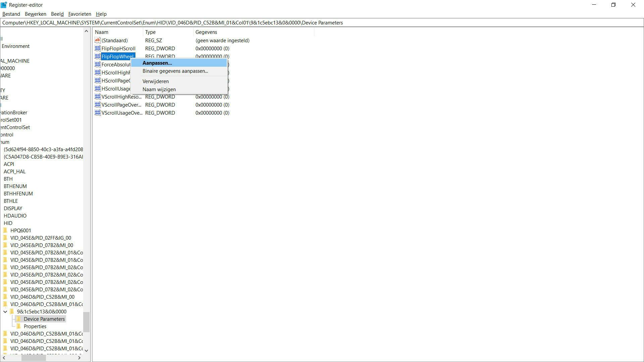The height and width of the screenshot is (362, 644).
Task: Choose Aanpassen... from the context menu
Action: click(157, 63)
